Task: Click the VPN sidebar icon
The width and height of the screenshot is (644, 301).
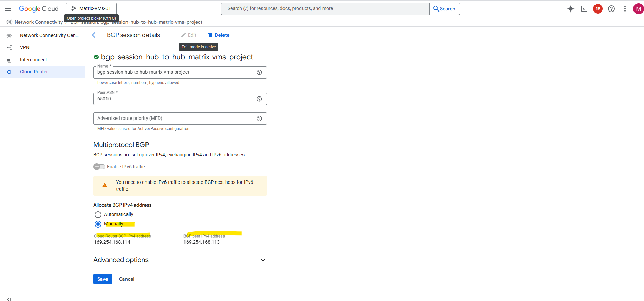Action: tap(9, 47)
